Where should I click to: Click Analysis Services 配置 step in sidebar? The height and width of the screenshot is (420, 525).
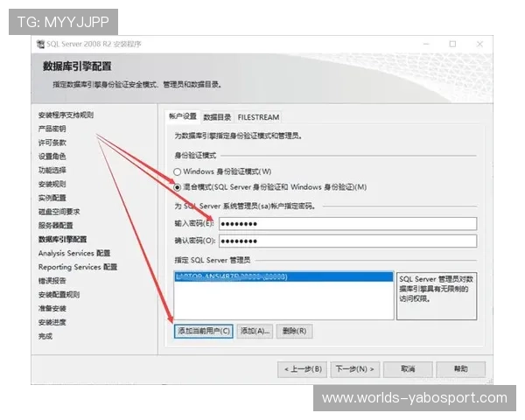pyautogui.click(x=74, y=253)
